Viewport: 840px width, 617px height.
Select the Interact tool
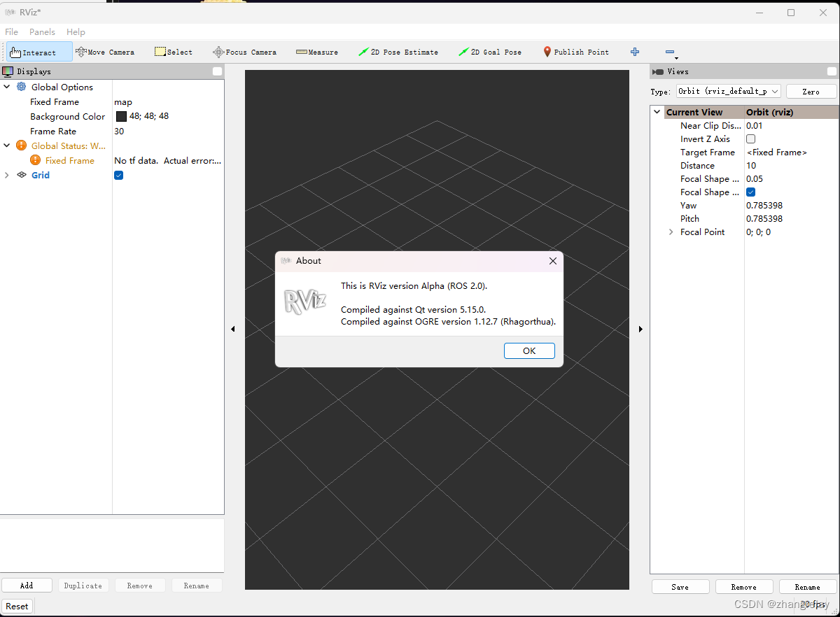click(39, 52)
